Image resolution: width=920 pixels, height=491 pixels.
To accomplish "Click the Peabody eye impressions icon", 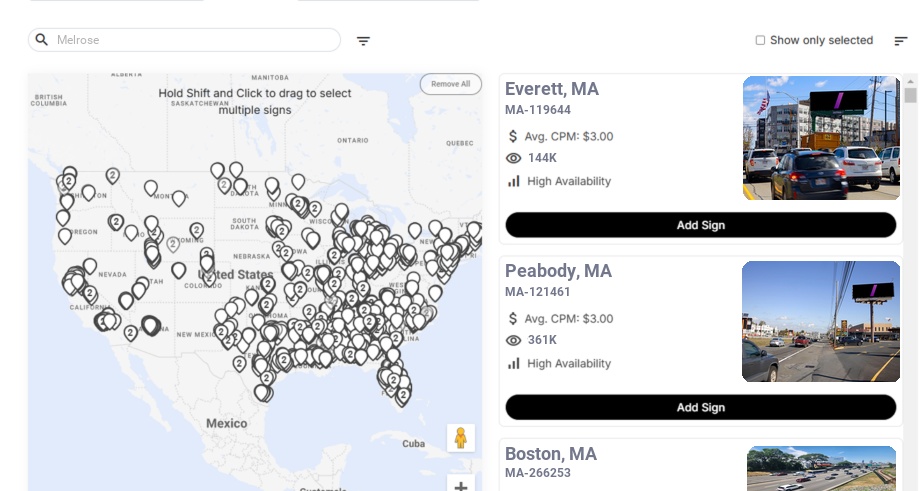I will click(514, 340).
